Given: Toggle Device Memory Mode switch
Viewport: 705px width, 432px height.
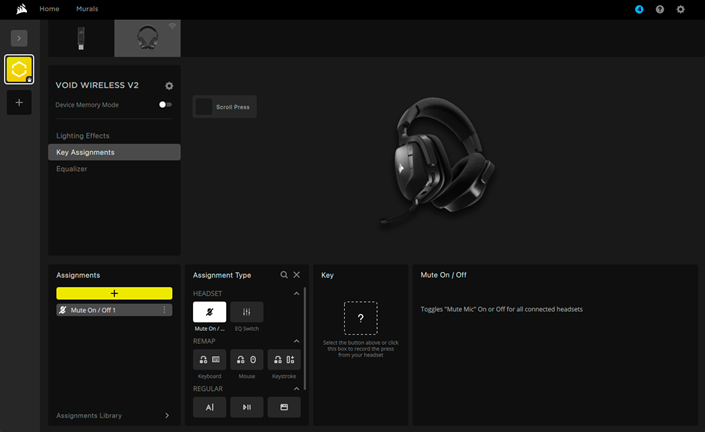Looking at the screenshot, I should (x=165, y=104).
